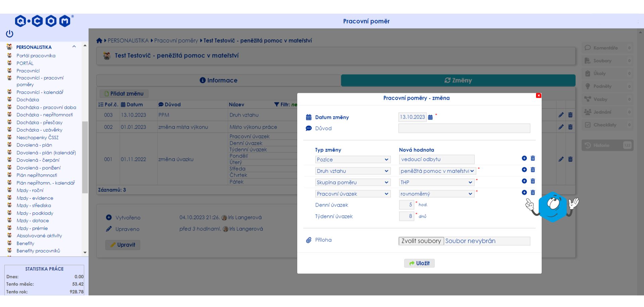Edit change record 003 with pencil icon
Image resolution: width=644 pixels, height=307 pixels.
[561, 115]
